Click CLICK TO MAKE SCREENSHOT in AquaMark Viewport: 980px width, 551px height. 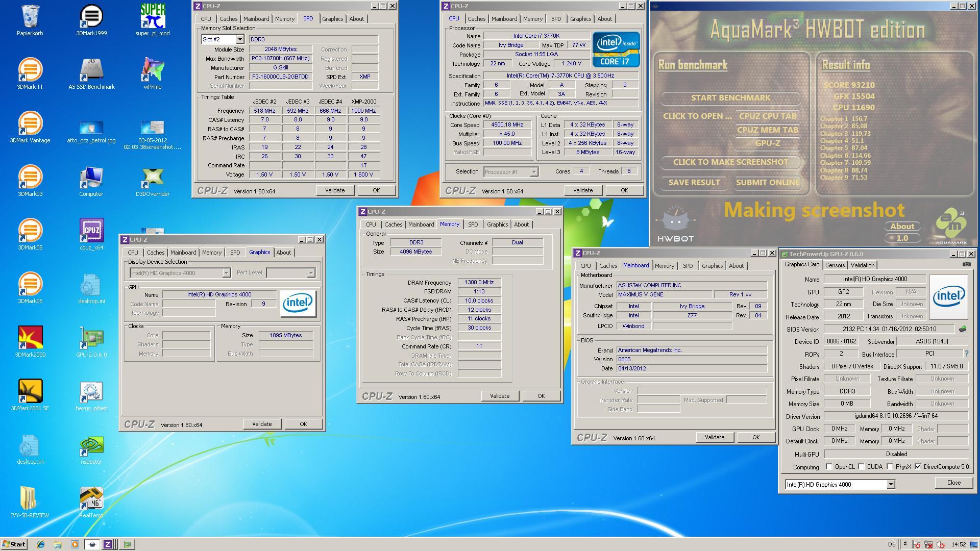[730, 162]
